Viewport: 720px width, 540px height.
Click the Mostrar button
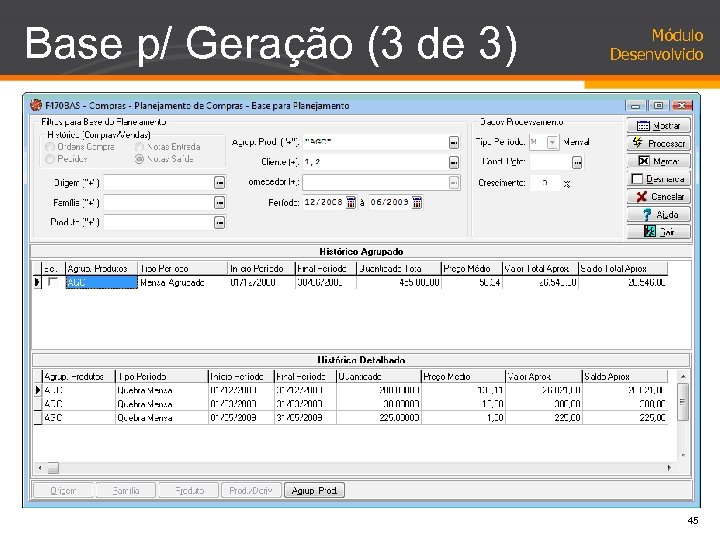(658, 125)
